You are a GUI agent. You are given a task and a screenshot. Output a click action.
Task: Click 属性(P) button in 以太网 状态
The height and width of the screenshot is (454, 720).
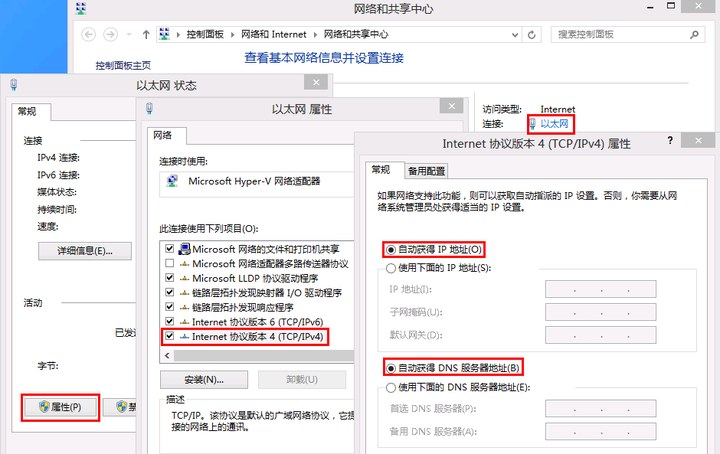[x=60, y=407]
